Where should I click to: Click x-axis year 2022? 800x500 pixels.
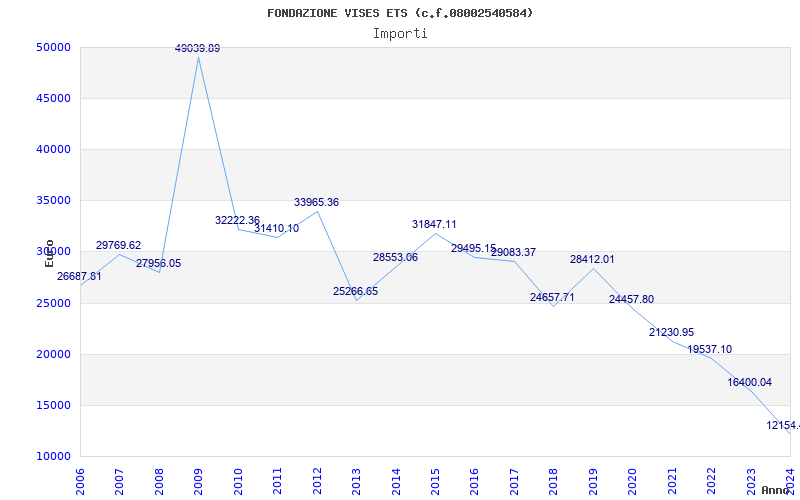[711, 481]
